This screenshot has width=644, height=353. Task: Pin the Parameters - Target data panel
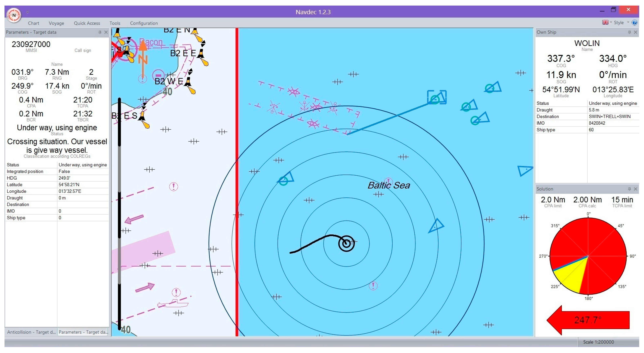coord(100,32)
